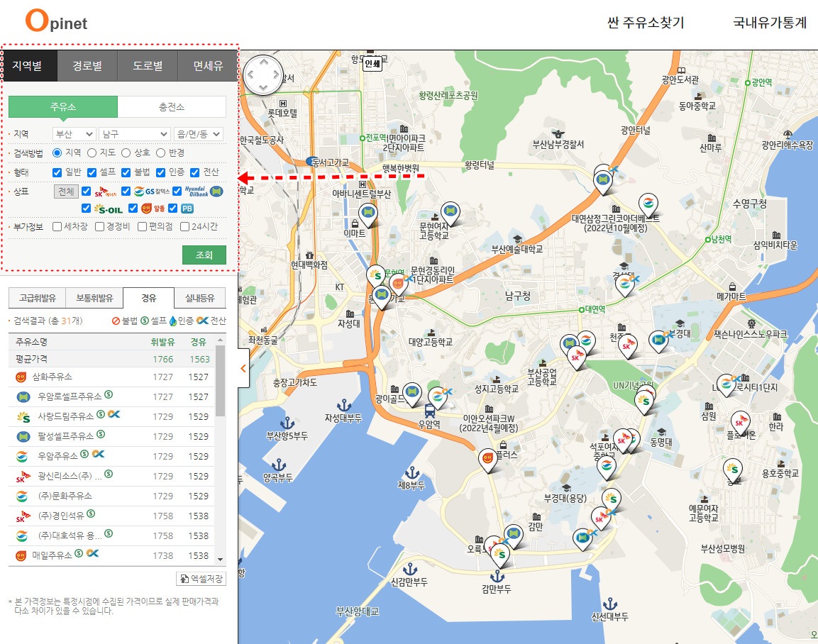Select SK marker near 플루이온
Screen dimensions: 818x644
pyautogui.click(x=740, y=422)
